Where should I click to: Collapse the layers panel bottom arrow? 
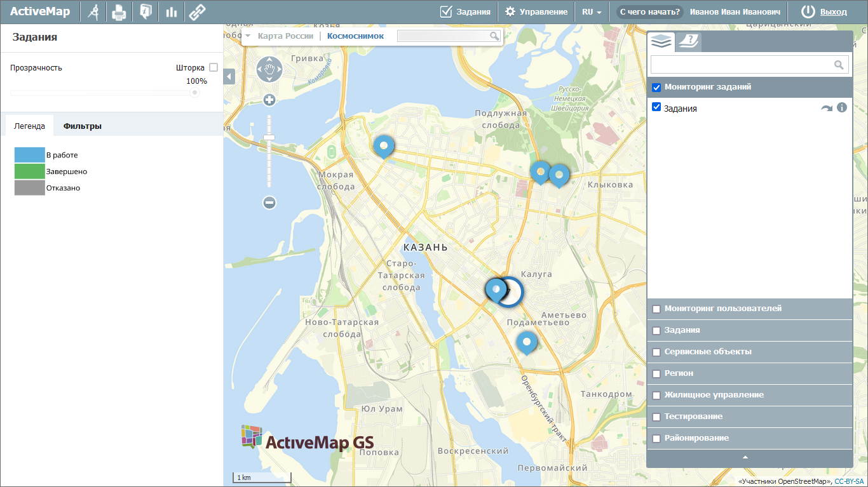746,457
